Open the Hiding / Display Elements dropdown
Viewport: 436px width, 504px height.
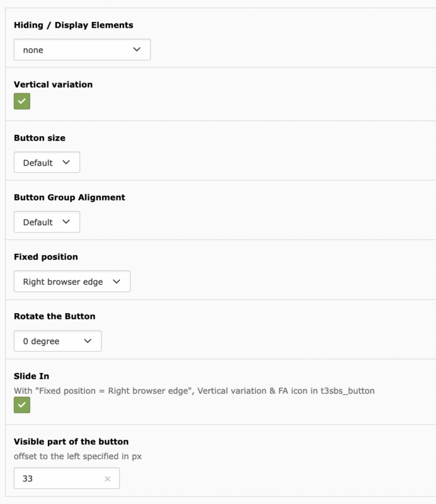82,50
